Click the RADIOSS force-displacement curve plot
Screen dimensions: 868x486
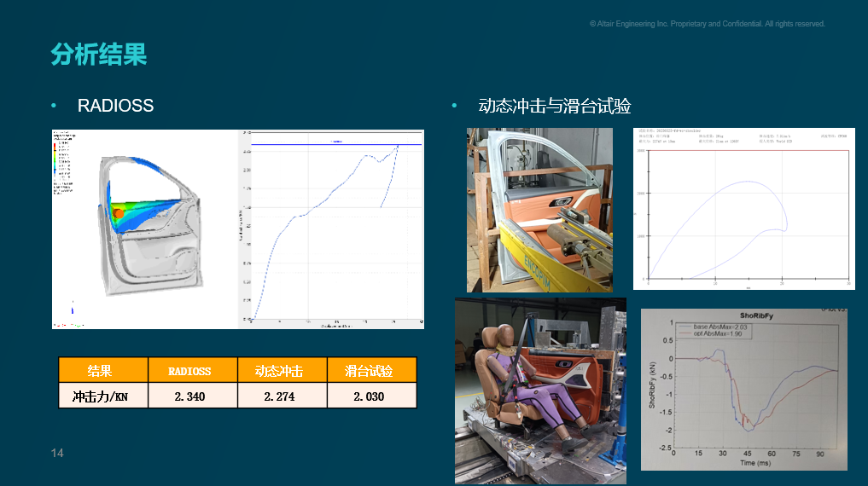coord(332,229)
